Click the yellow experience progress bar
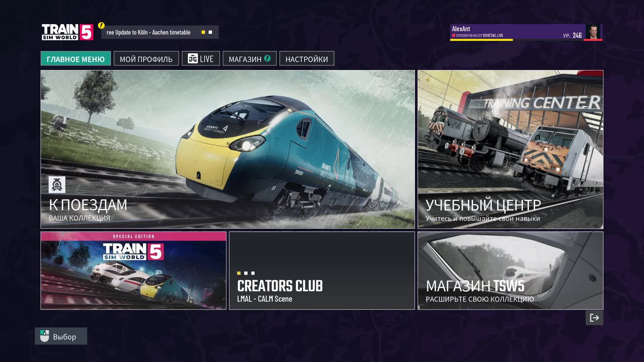Viewport: 644px width, 362px height. click(481, 40)
